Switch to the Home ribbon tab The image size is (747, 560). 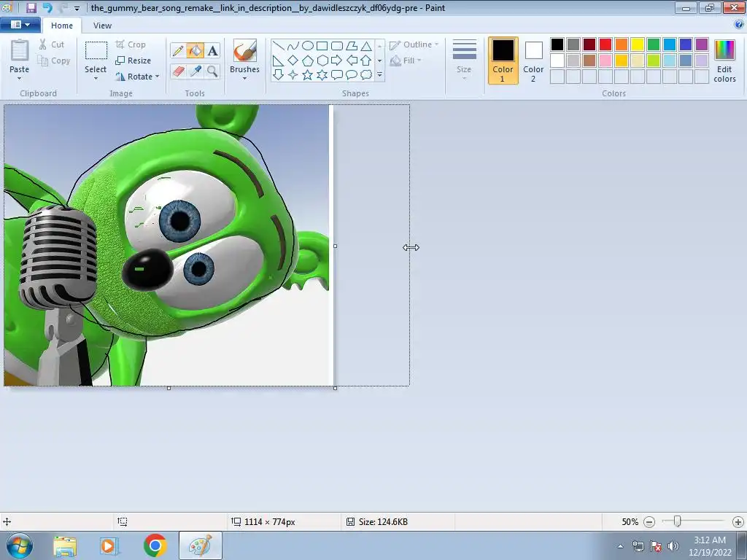coord(62,26)
